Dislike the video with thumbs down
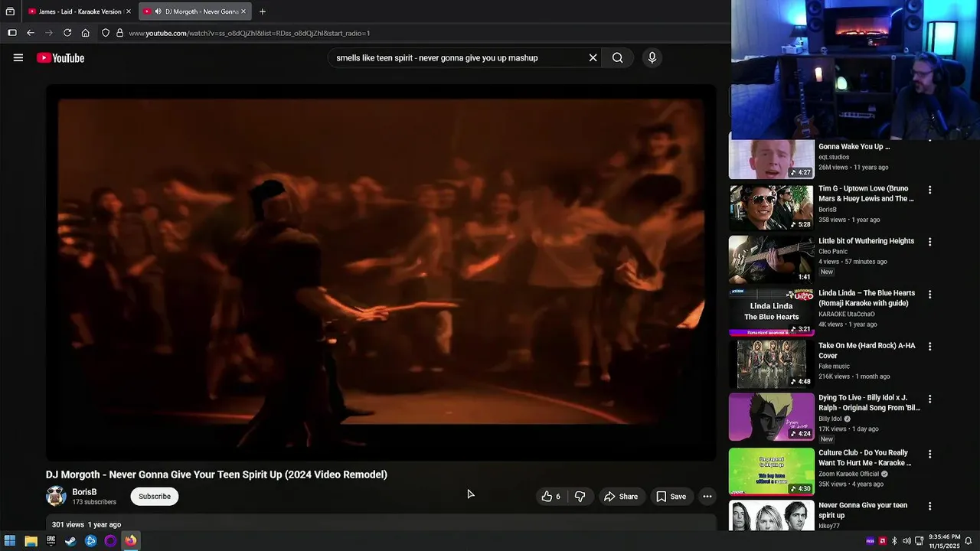980x551 pixels. (580, 497)
